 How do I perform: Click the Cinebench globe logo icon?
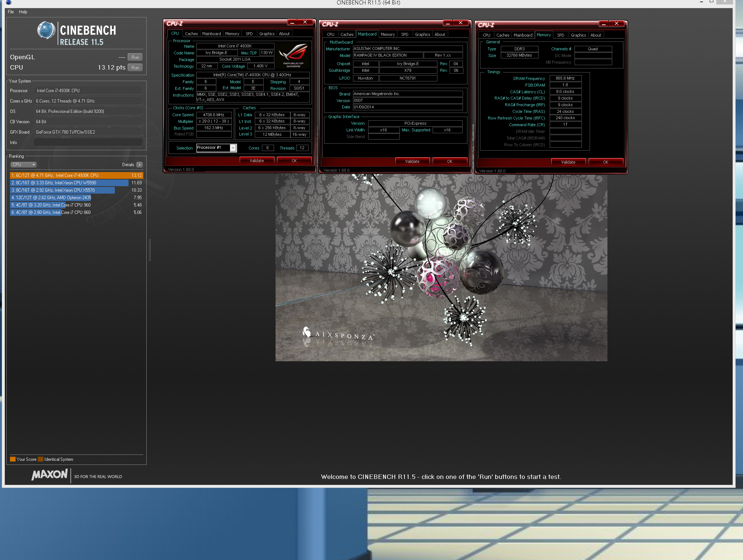(46, 30)
